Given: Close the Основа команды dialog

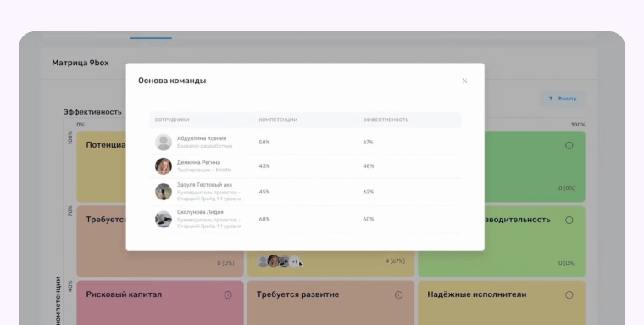Looking at the screenshot, I should pyautogui.click(x=464, y=81).
